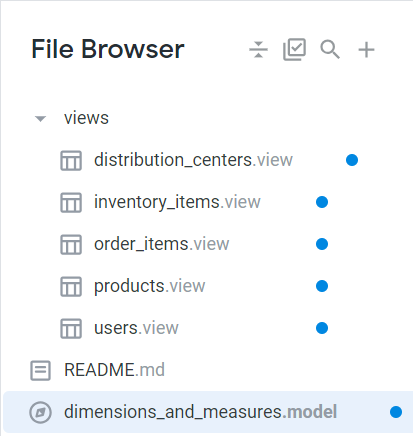Screen dimensions: 413x436
Task: Click table icon beside products.view
Action: [71, 286]
